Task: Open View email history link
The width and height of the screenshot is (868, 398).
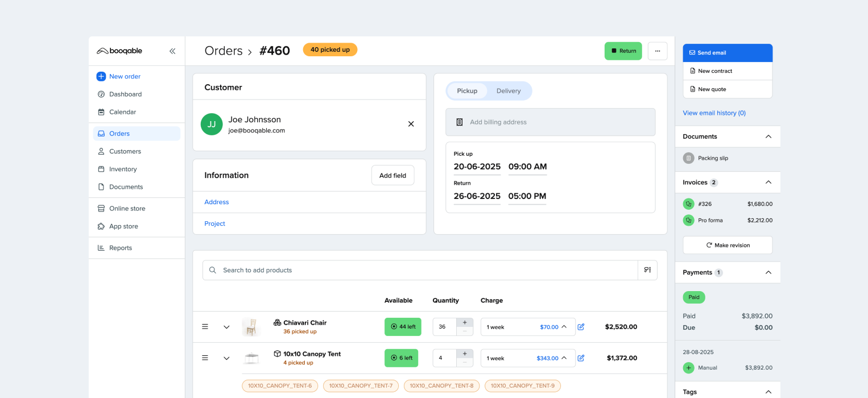Action: 714,113
